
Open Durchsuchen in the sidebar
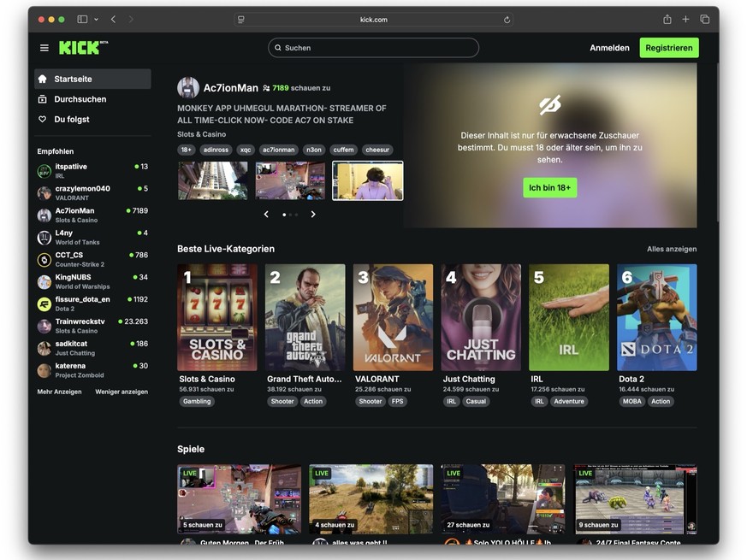click(92, 99)
